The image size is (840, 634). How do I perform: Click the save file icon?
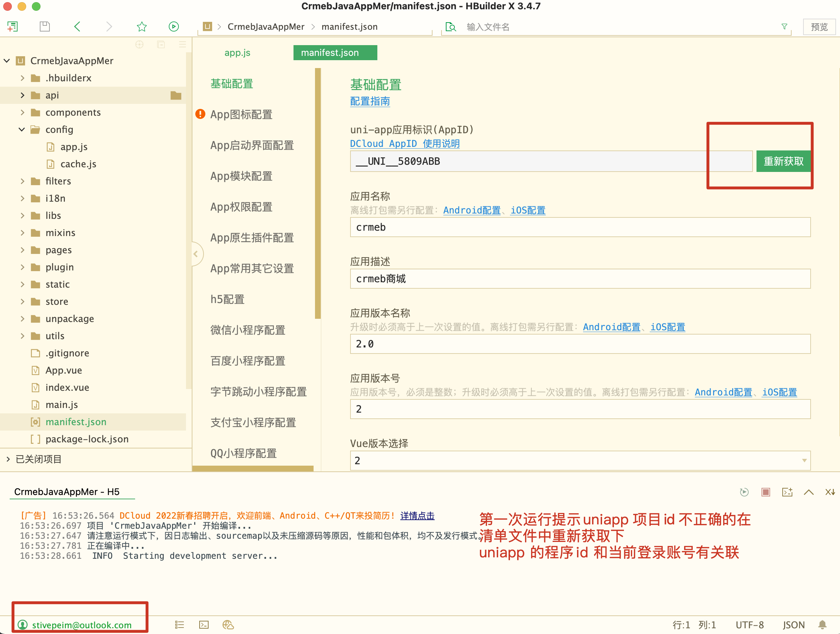[45, 27]
